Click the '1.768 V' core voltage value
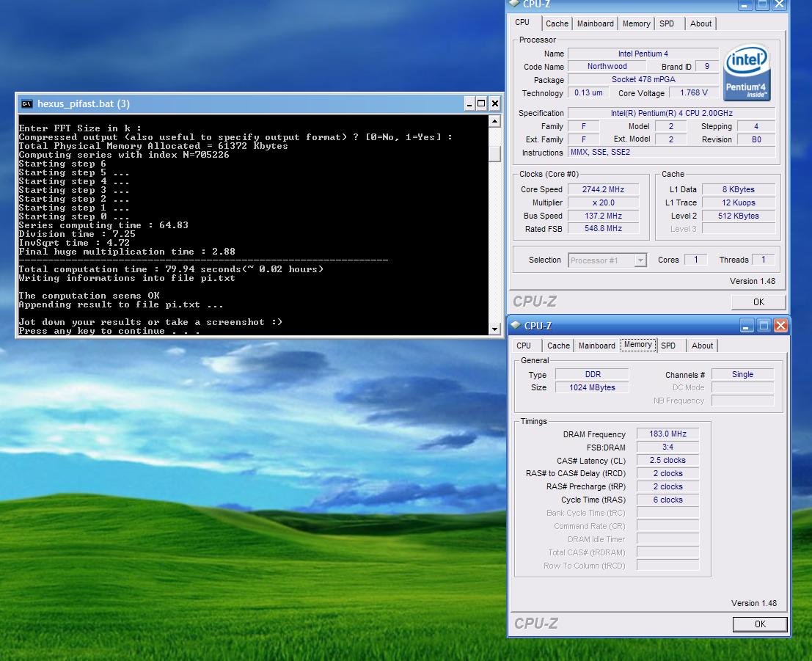 click(x=693, y=92)
